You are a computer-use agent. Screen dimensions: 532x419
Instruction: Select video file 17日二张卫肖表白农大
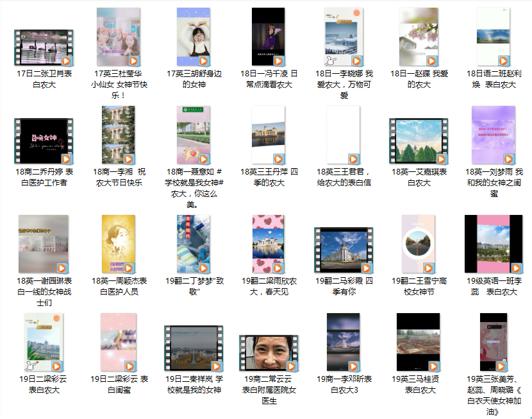coord(44,47)
